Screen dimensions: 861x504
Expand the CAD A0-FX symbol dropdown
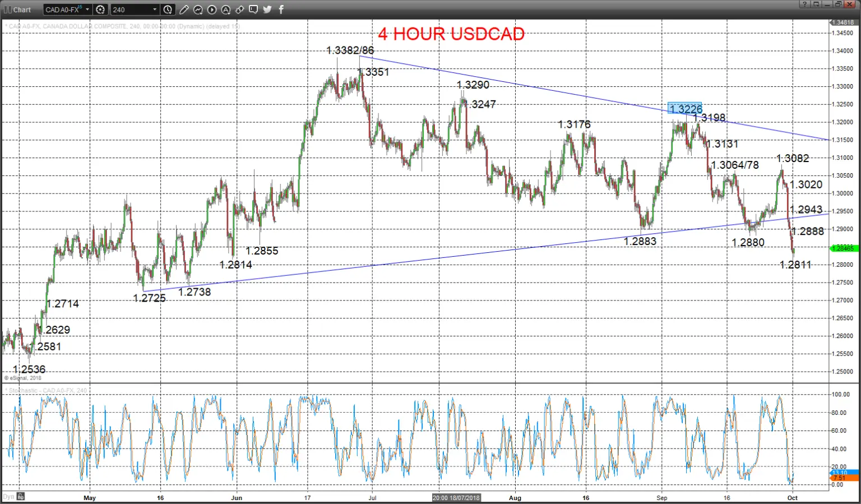pyautogui.click(x=87, y=10)
